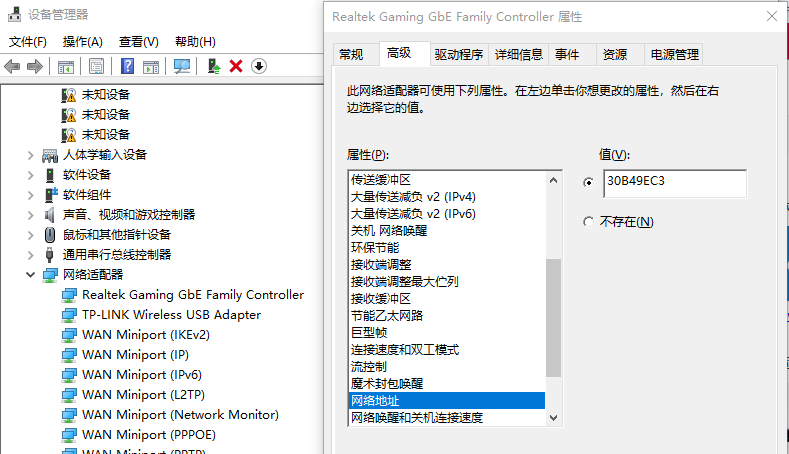Select the first 未知设备 warning icon
The height and width of the screenshot is (454, 789).
point(68,95)
